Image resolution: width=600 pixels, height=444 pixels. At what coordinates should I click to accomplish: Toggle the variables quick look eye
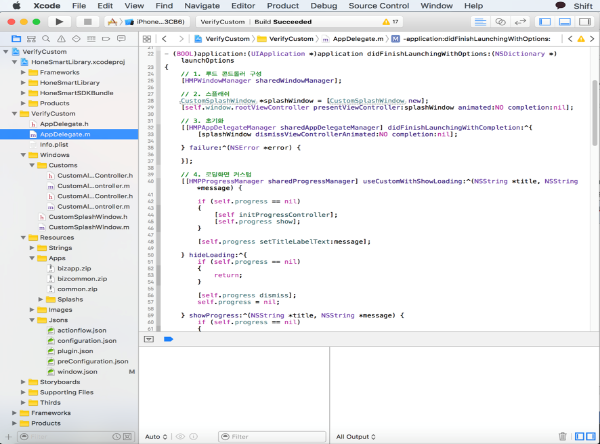pos(180,436)
